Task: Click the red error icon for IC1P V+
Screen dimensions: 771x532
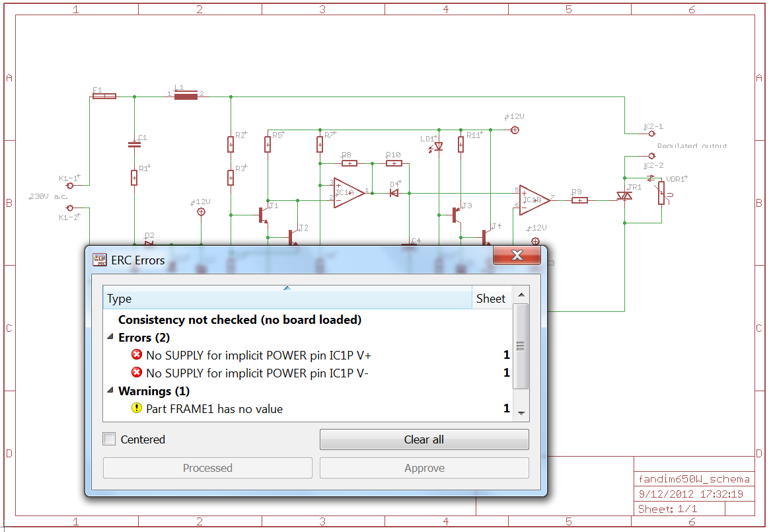Action: click(x=137, y=355)
